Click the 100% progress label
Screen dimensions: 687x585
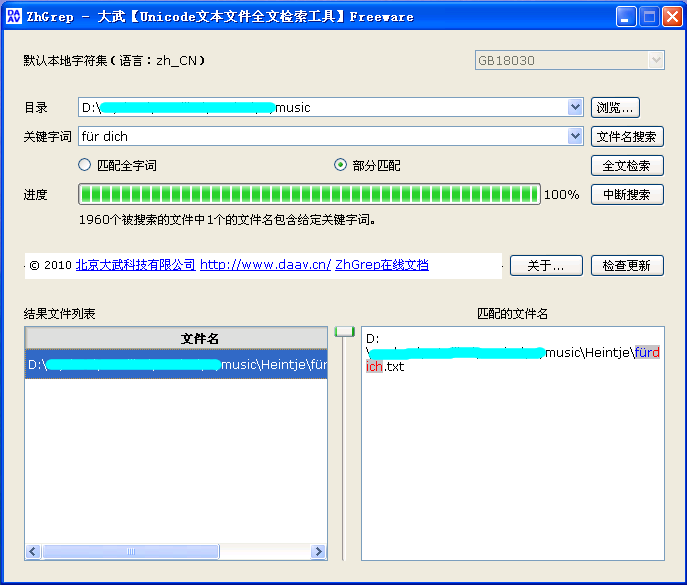coord(562,194)
